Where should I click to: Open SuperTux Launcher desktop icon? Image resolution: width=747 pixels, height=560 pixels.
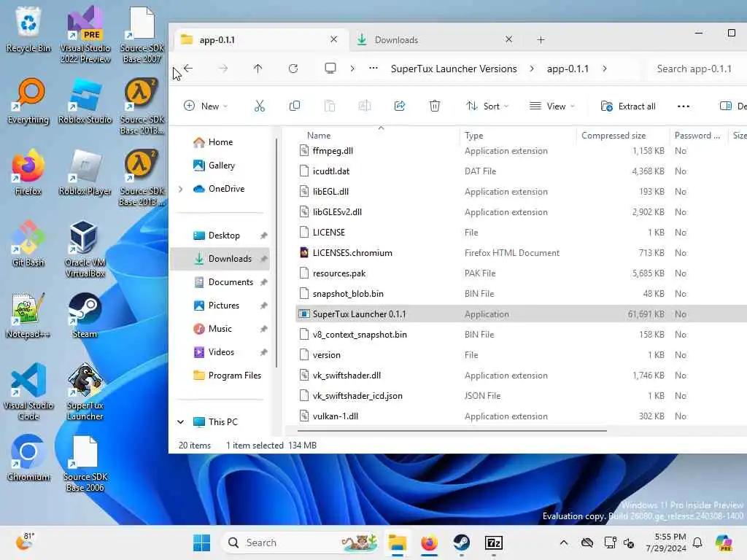point(85,392)
